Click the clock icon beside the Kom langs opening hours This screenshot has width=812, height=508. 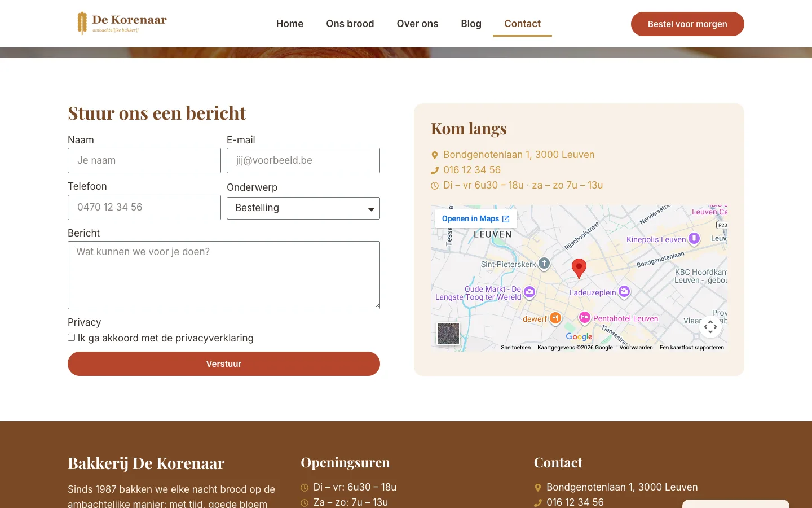[x=435, y=186]
